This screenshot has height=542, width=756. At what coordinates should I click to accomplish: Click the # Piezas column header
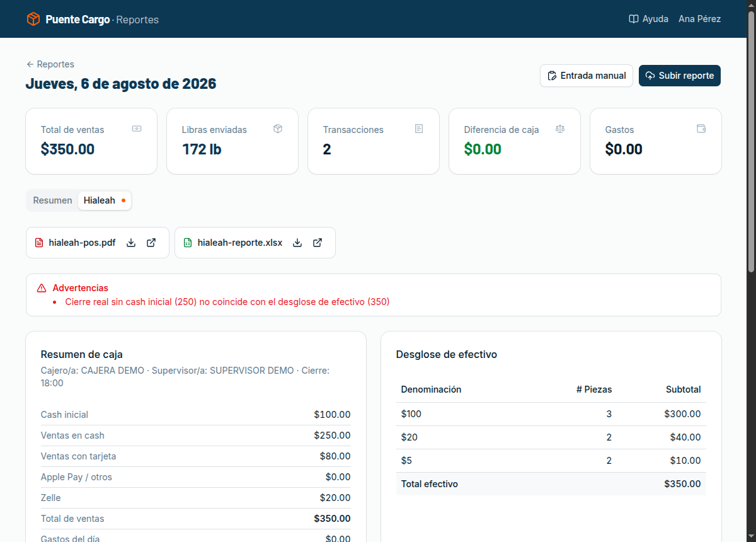pos(594,389)
